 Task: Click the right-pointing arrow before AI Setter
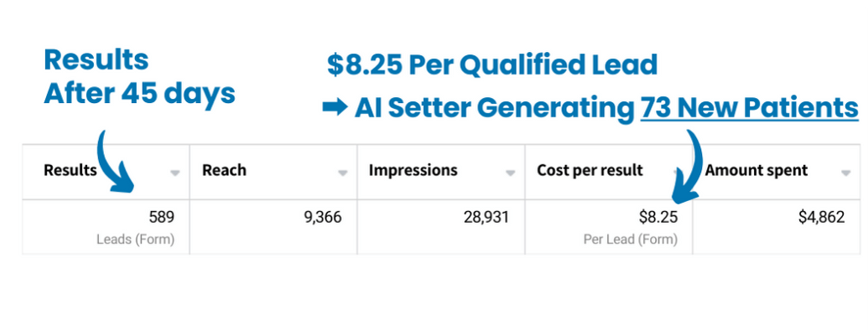tap(335, 108)
